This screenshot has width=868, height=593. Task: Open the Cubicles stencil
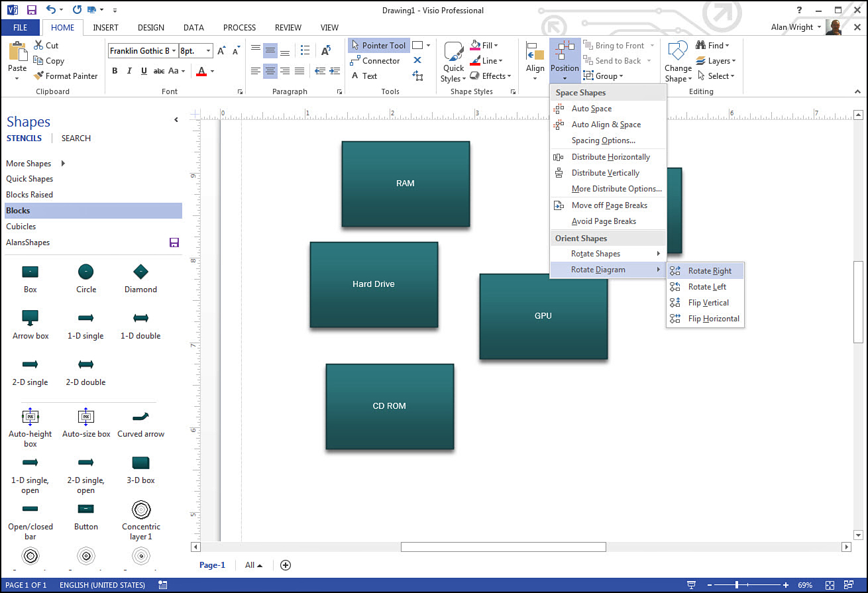(21, 227)
